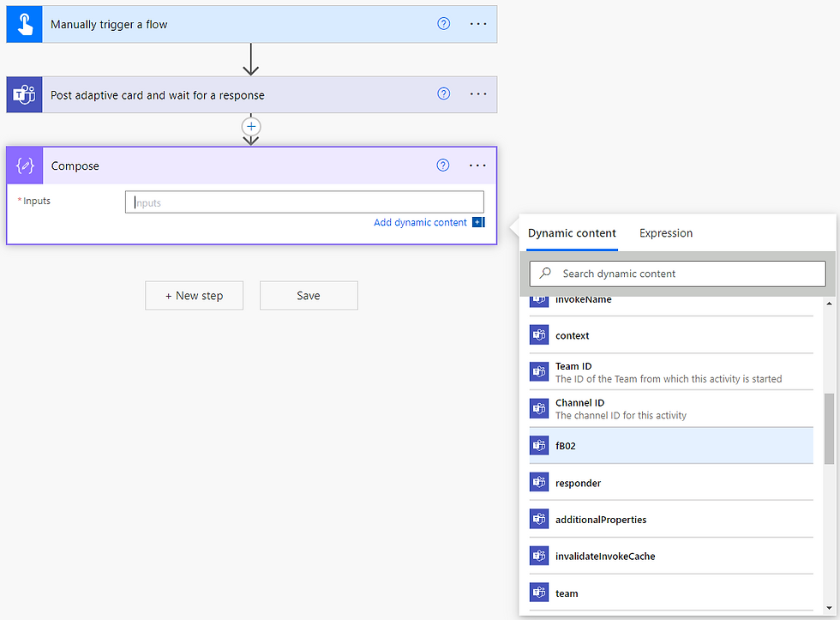Open more options for Post adaptive card step
840x620 pixels.
click(x=478, y=93)
